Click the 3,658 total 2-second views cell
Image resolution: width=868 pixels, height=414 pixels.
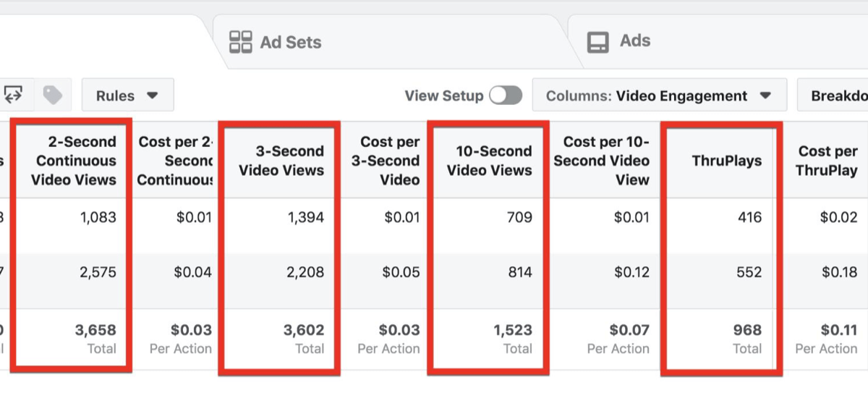coord(95,331)
